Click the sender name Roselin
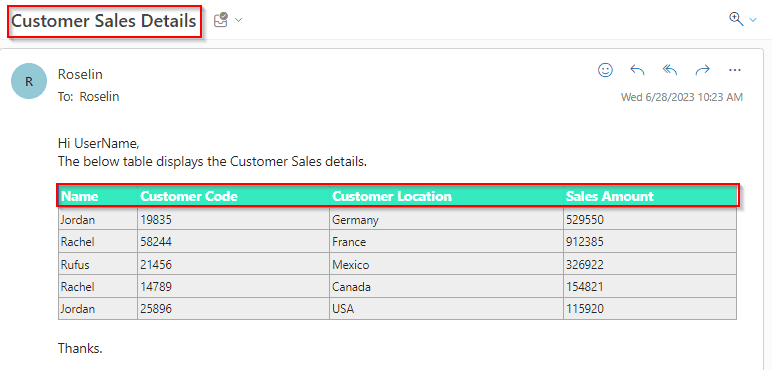 pos(80,74)
